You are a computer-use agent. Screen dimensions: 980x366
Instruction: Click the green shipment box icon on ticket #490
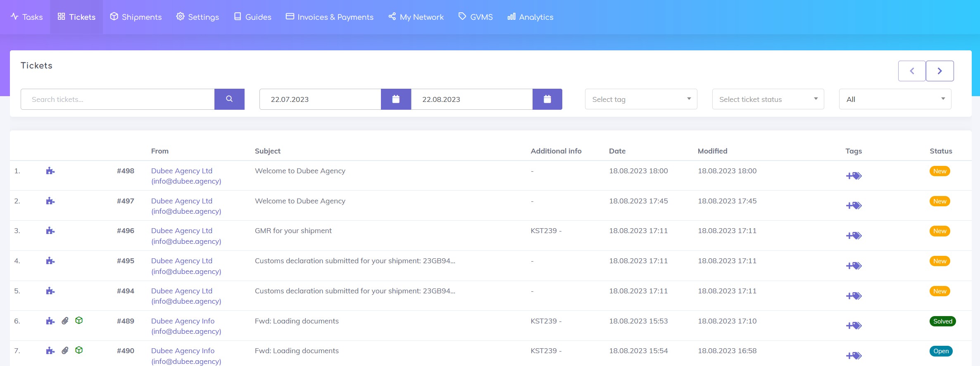(x=79, y=350)
